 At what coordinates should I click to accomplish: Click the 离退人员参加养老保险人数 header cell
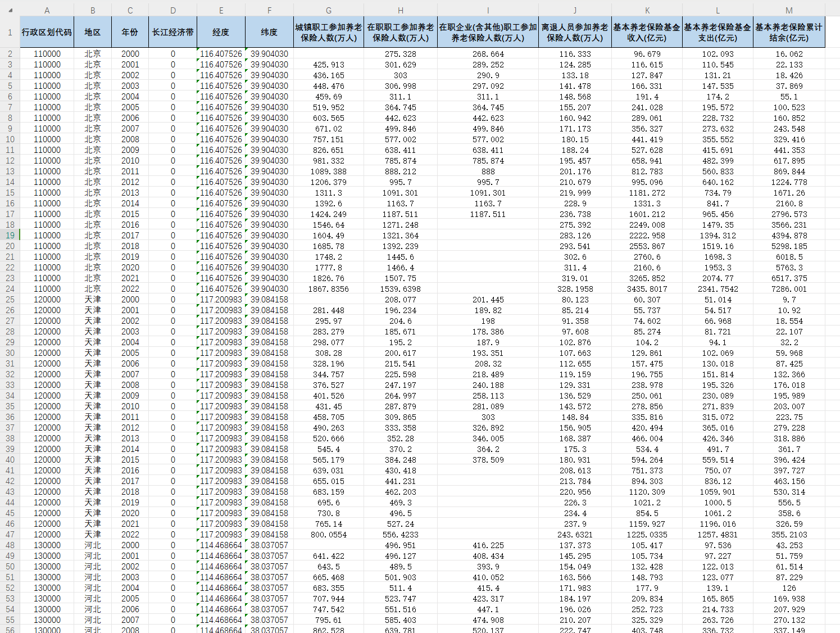575,32
